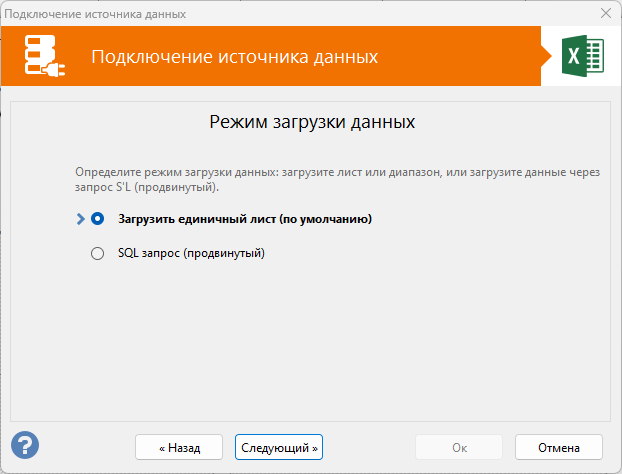The height and width of the screenshot is (474, 622).
Task: Click empty space between Следующий and Ок
Action: click(x=368, y=446)
